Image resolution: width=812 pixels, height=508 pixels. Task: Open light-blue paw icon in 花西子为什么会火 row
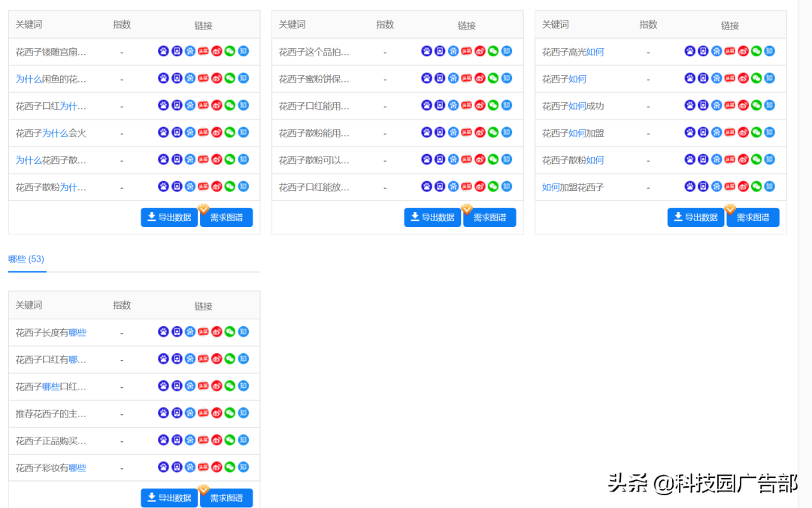coord(190,132)
